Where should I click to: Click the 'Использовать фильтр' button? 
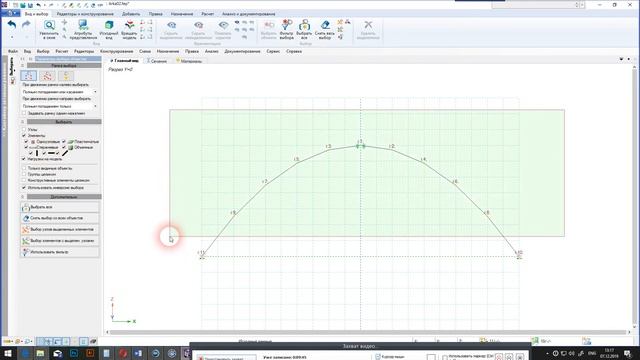tap(60, 252)
